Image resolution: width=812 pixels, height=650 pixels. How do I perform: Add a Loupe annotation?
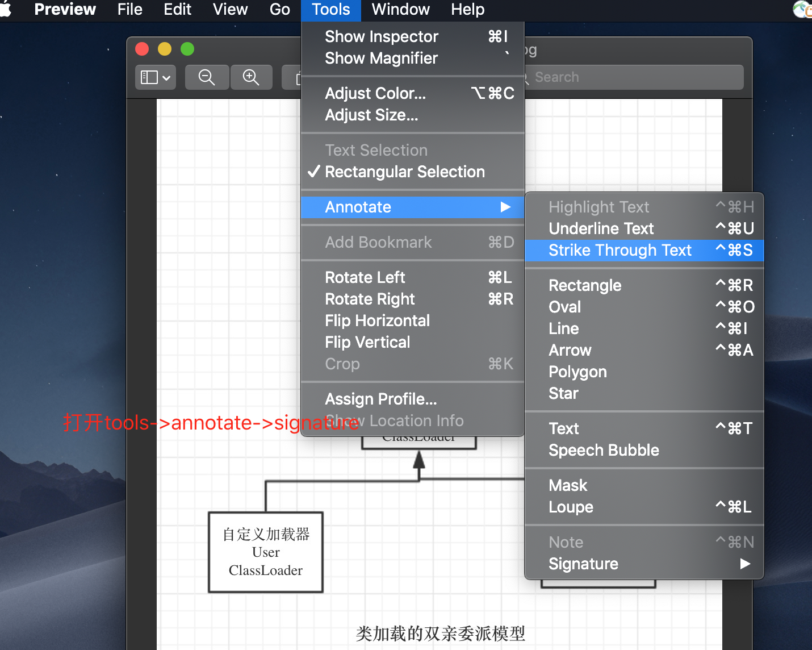(x=644, y=507)
